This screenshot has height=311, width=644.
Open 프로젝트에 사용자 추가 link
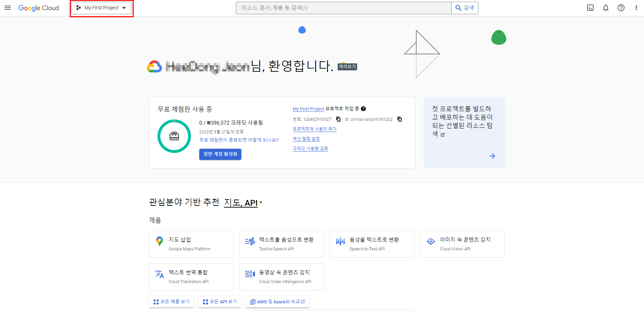pos(315,129)
